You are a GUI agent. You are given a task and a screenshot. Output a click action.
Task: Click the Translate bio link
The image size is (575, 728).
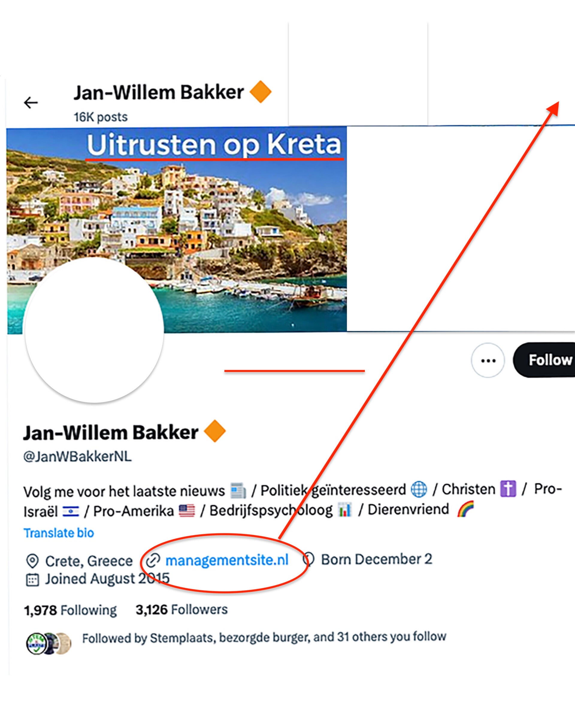59,533
